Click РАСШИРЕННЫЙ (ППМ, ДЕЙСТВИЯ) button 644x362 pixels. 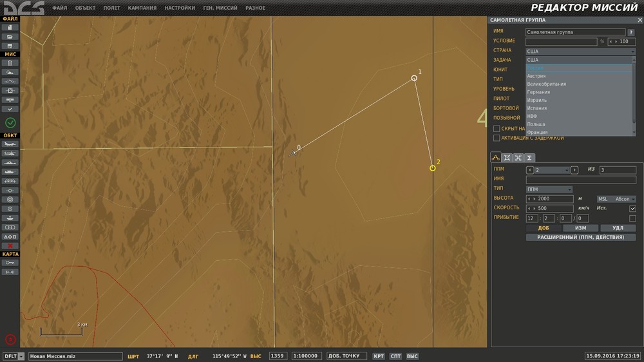[581, 237]
